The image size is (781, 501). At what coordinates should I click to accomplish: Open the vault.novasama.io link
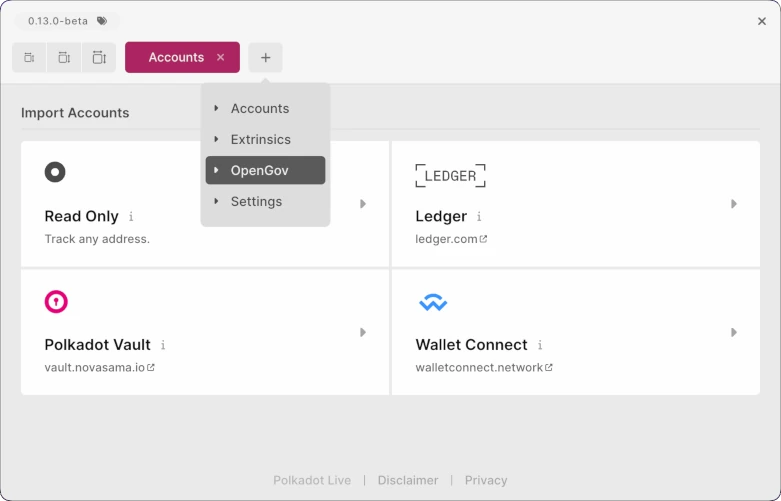(99, 367)
